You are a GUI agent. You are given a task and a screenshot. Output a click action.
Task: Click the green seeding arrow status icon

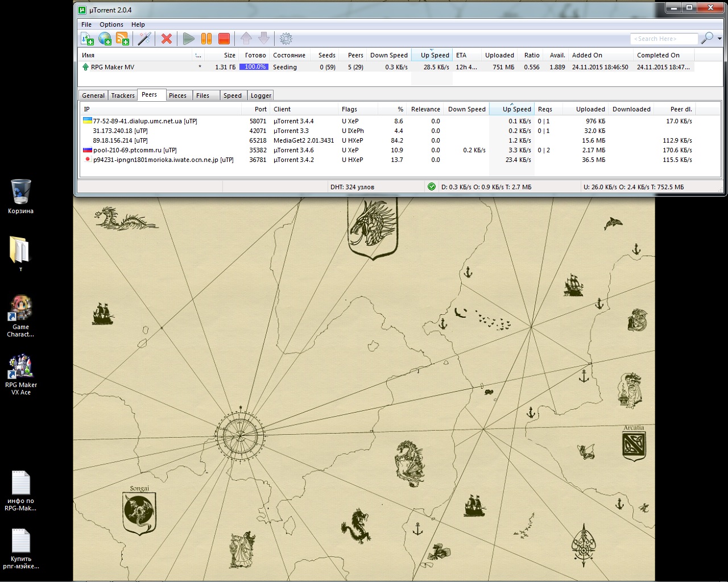coord(85,67)
